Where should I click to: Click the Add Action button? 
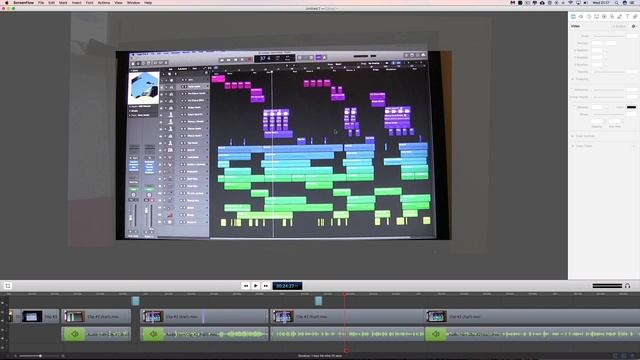[x=620, y=26]
